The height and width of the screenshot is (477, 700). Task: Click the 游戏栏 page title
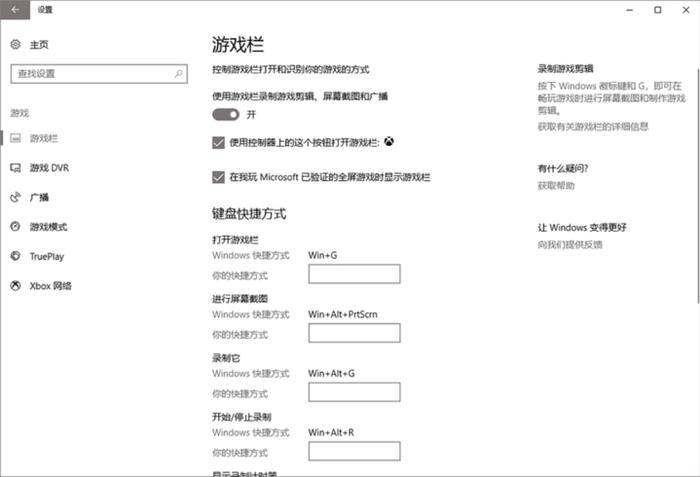pyautogui.click(x=238, y=45)
